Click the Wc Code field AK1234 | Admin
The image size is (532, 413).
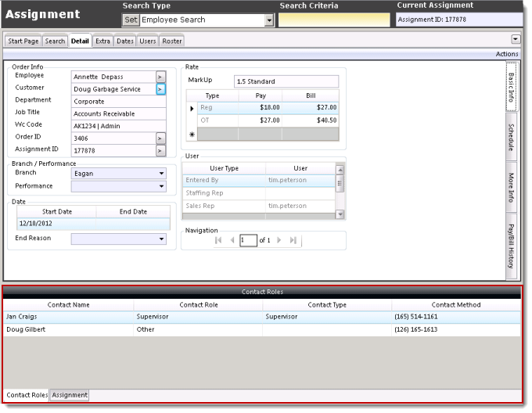click(x=118, y=126)
